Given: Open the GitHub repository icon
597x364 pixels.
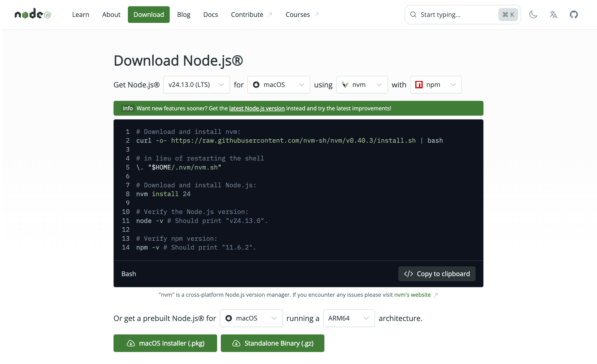Looking at the screenshot, I should pos(574,15).
